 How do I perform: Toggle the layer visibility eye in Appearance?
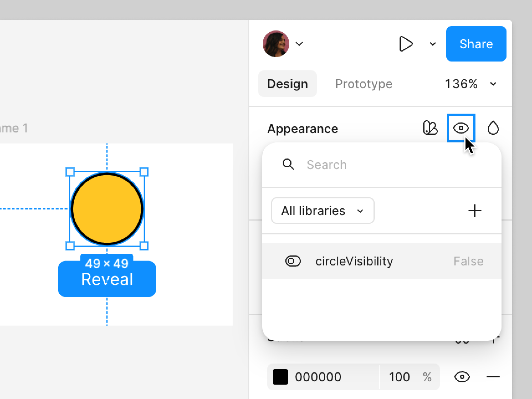coord(461,128)
